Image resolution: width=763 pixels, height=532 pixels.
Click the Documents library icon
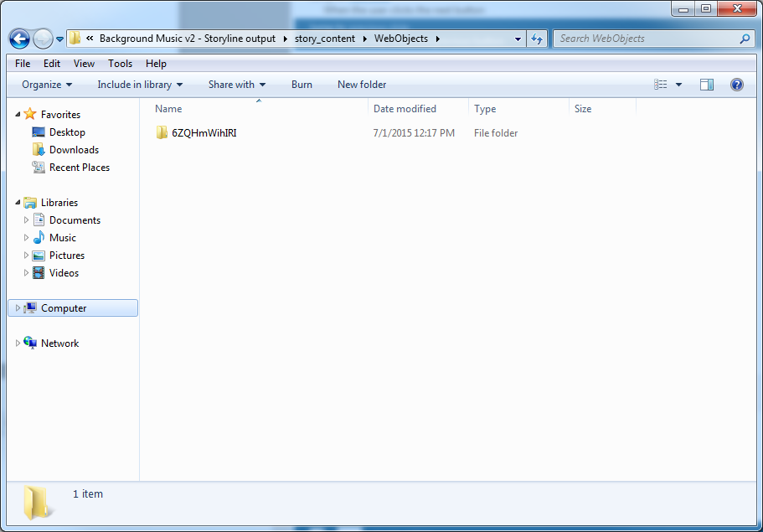[x=39, y=220]
